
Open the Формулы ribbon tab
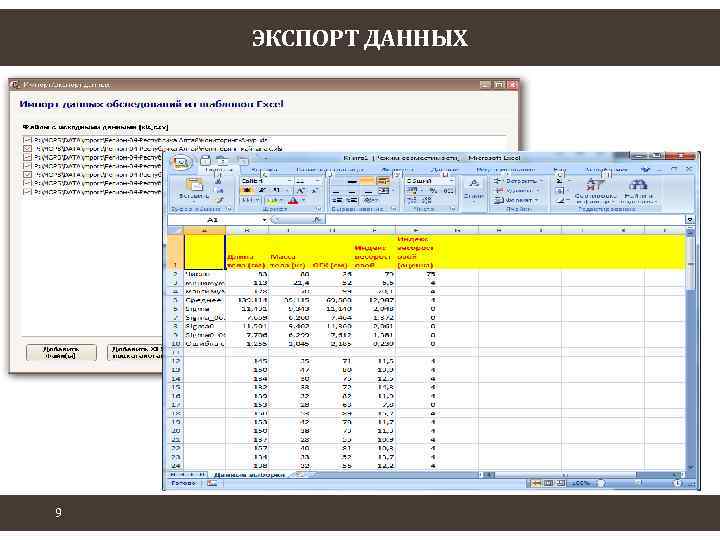pos(397,170)
